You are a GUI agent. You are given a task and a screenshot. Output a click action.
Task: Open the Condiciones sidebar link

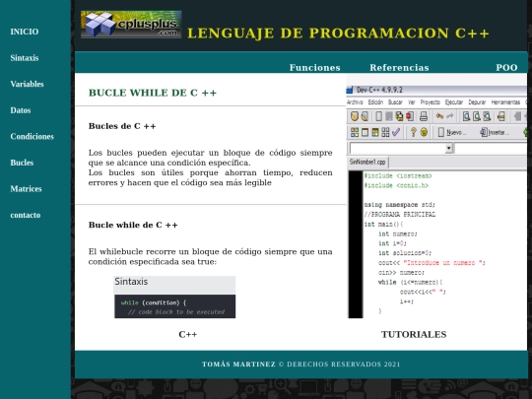[32, 136]
